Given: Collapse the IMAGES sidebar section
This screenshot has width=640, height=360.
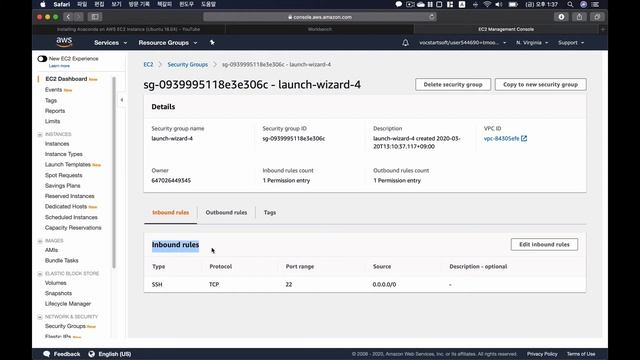Looking at the screenshot, I should click(x=40, y=241).
